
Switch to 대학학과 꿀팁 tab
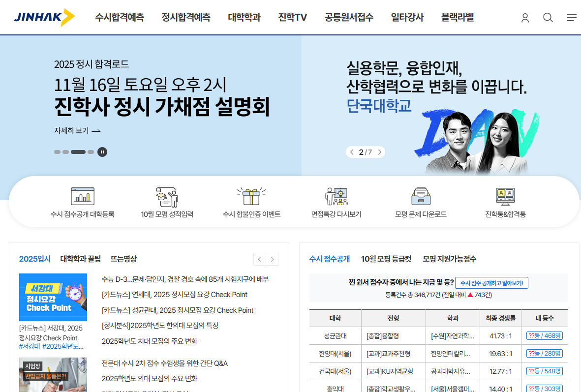click(x=80, y=259)
